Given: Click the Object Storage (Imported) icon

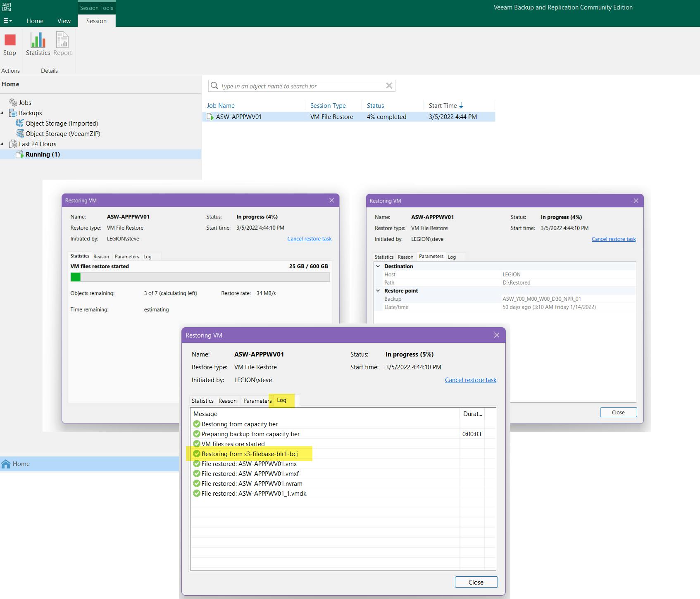Looking at the screenshot, I should [x=19, y=123].
